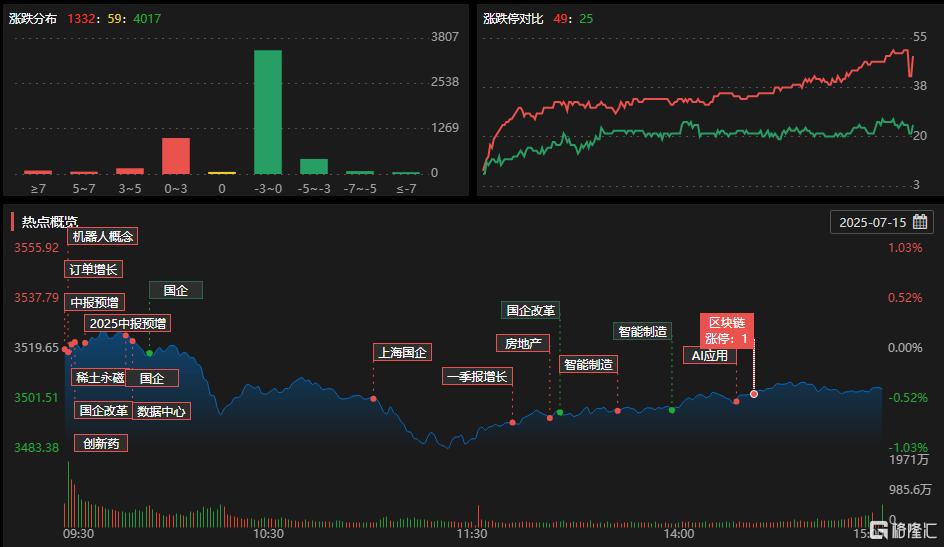The width and height of the screenshot is (944, 547).
Task: Click the 区块链 涨停 tooltip box
Action: pyautogui.click(x=729, y=330)
